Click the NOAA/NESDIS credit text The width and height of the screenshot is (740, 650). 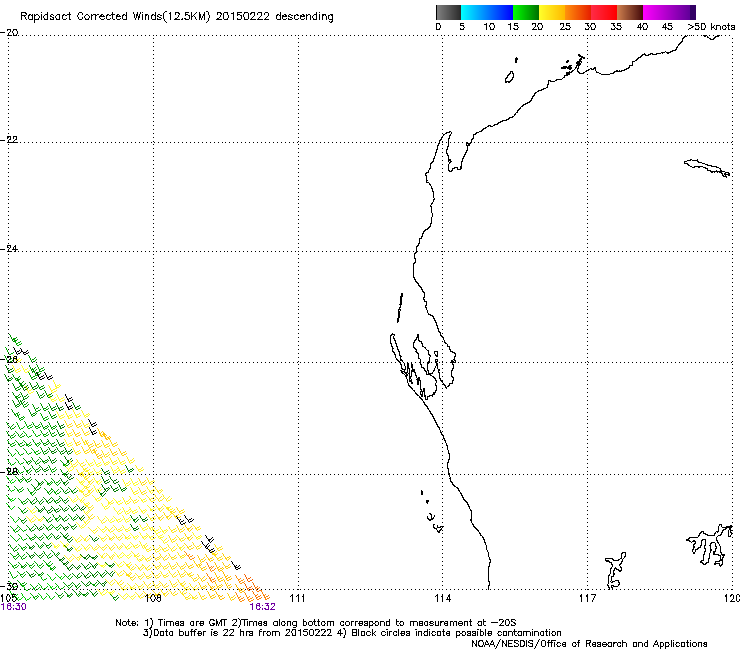tap(589, 644)
